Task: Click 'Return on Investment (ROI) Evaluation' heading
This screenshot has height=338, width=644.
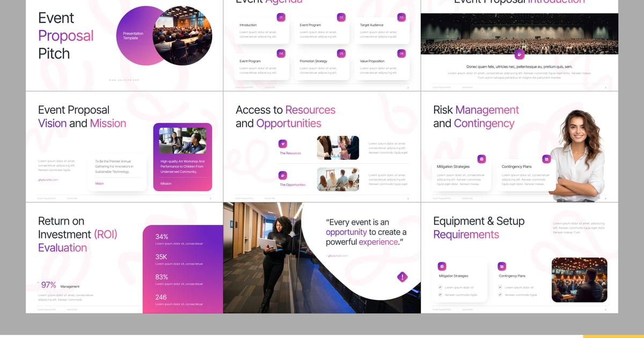Action: point(77,234)
